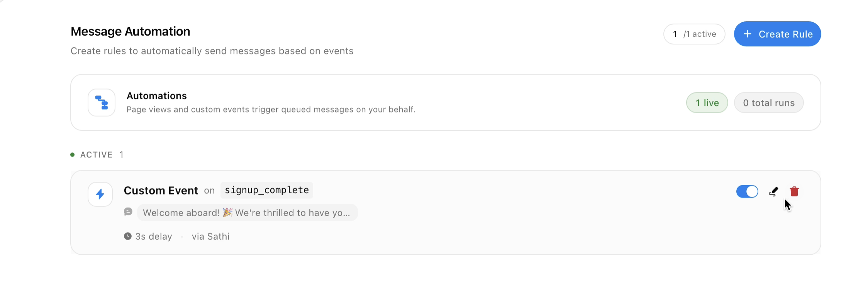Click the 3s delay label
The height and width of the screenshot is (300, 868).
pos(154,237)
